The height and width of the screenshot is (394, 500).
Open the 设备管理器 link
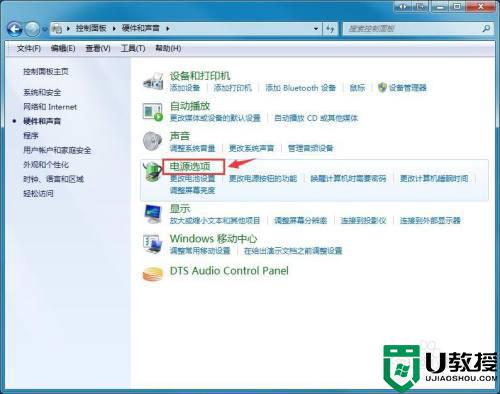click(408, 88)
